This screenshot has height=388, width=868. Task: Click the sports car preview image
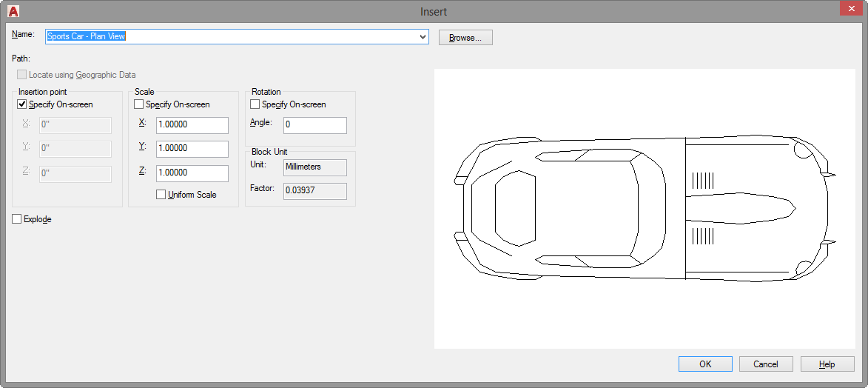point(642,208)
